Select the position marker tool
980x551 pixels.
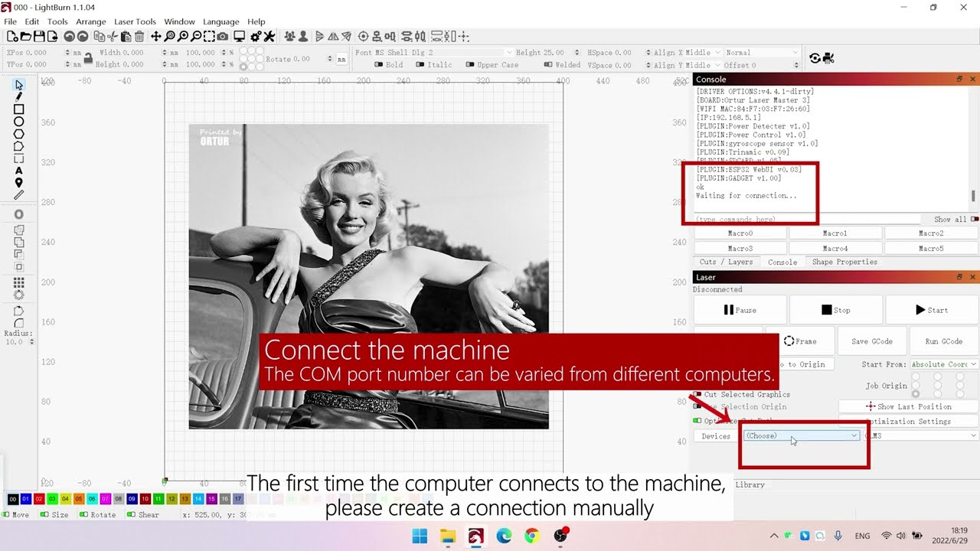19,183
